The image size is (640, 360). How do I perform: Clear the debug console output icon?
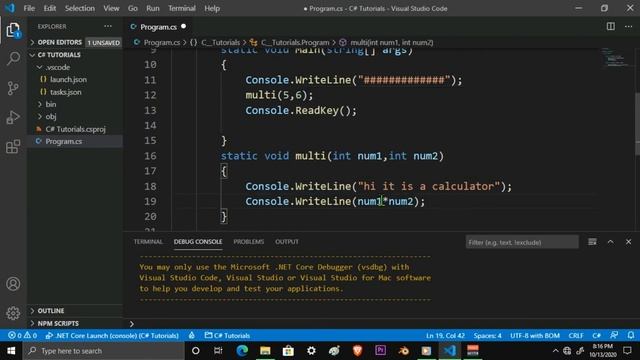(x=592, y=242)
